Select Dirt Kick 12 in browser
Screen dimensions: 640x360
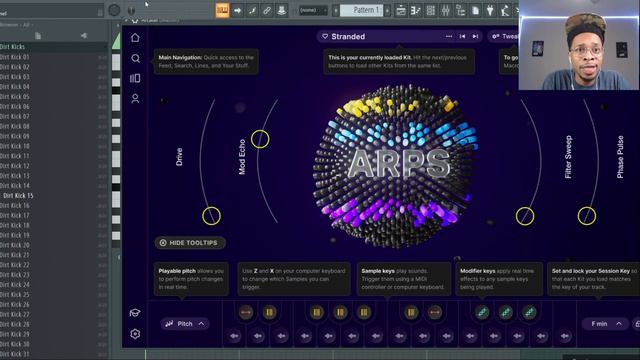pyautogui.click(x=53, y=166)
